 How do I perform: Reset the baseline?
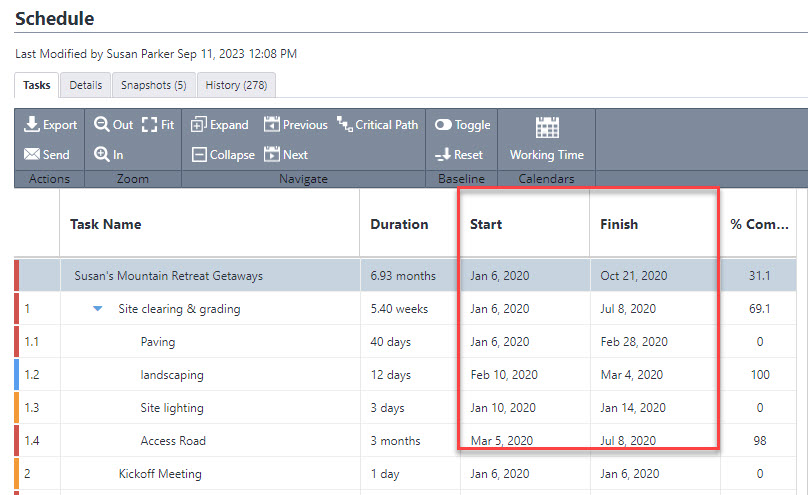pyautogui.click(x=443, y=155)
